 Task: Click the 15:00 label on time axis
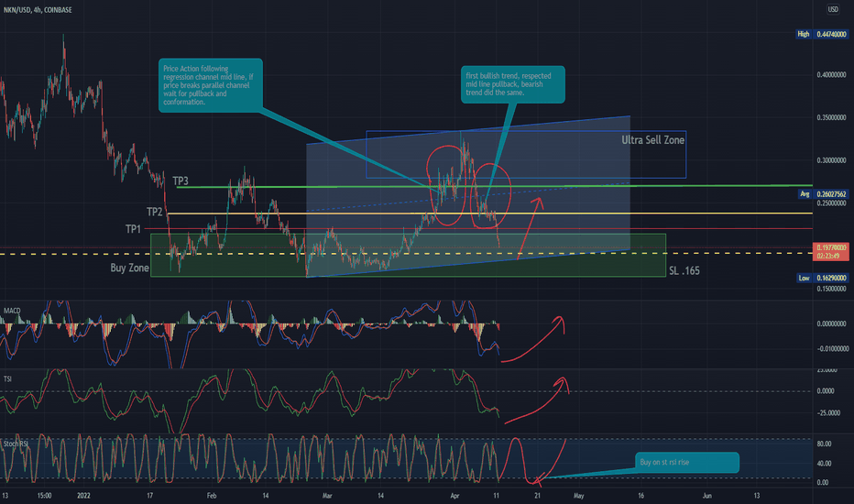click(x=44, y=496)
